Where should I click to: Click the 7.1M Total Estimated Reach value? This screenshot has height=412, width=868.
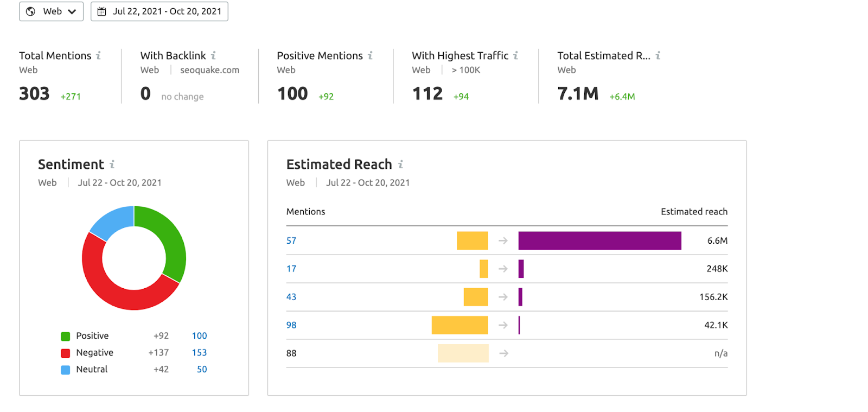click(578, 94)
